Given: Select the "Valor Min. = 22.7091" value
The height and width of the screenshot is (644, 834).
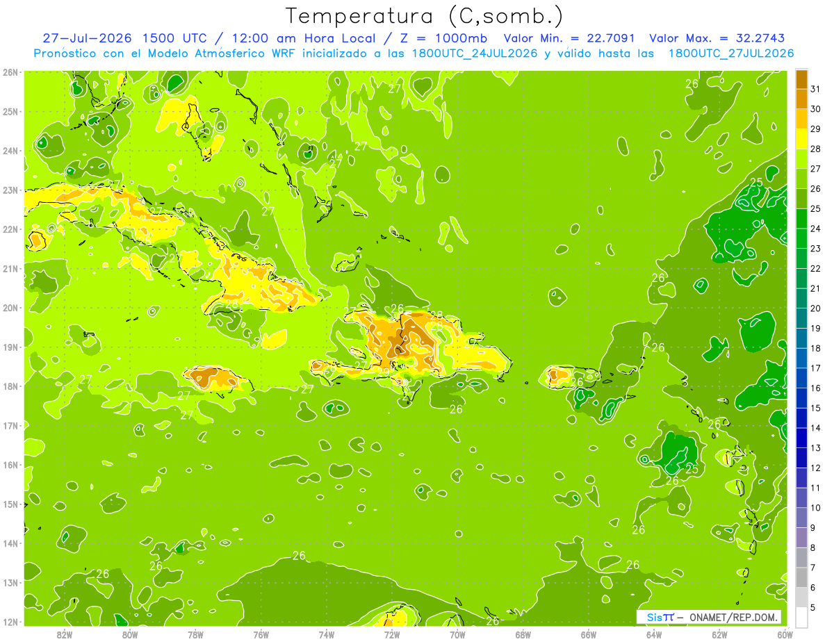Looking at the screenshot, I should [569, 38].
